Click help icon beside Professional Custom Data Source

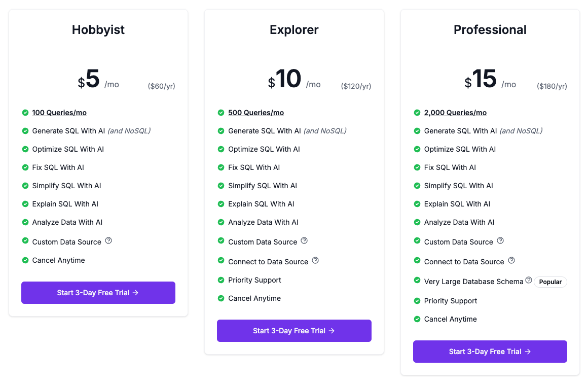500,241
